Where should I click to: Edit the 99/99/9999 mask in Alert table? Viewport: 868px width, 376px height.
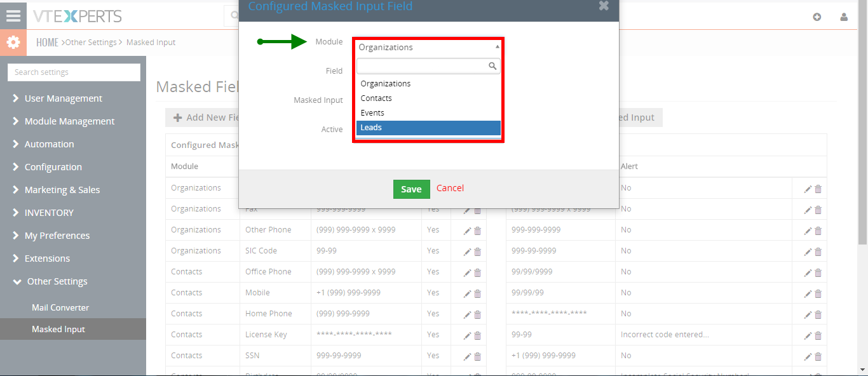click(x=808, y=273)
